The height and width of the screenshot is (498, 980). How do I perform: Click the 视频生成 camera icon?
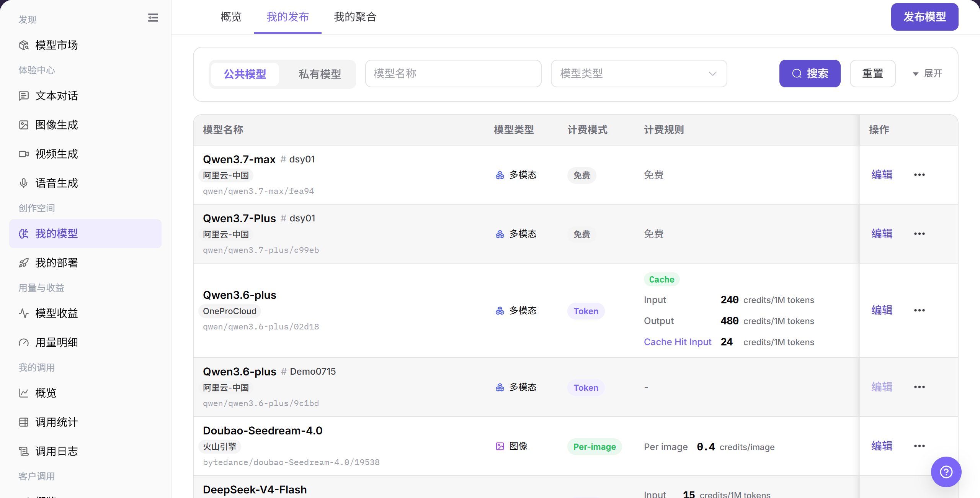point(24,154)
